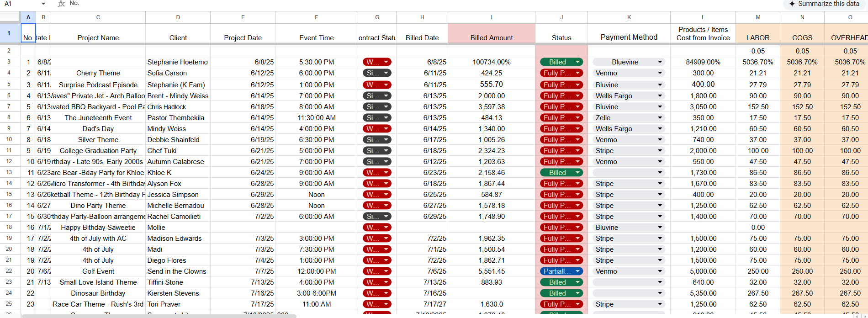
Task: Open the Billed status chip for Tiffini Stone
Action: 561,282
